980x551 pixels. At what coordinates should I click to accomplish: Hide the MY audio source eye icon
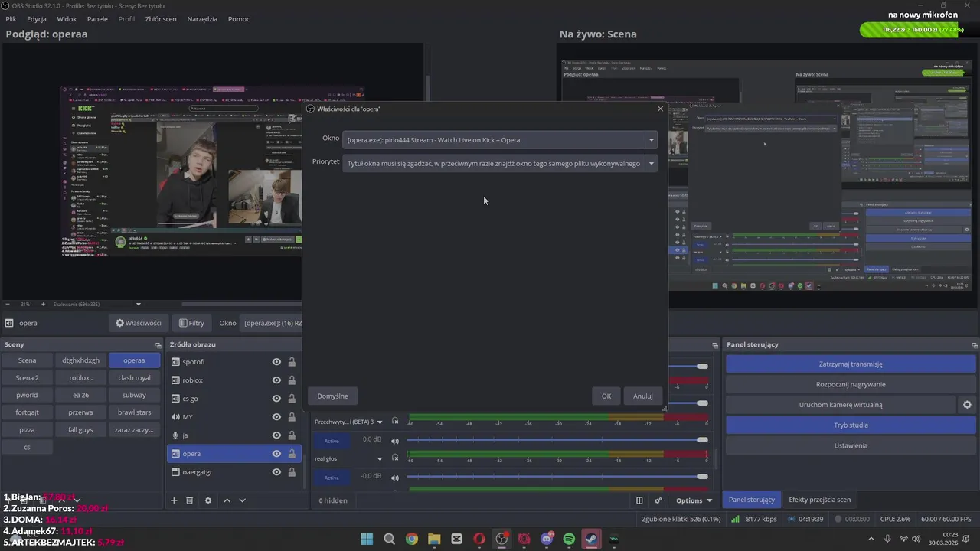(276, 417)
